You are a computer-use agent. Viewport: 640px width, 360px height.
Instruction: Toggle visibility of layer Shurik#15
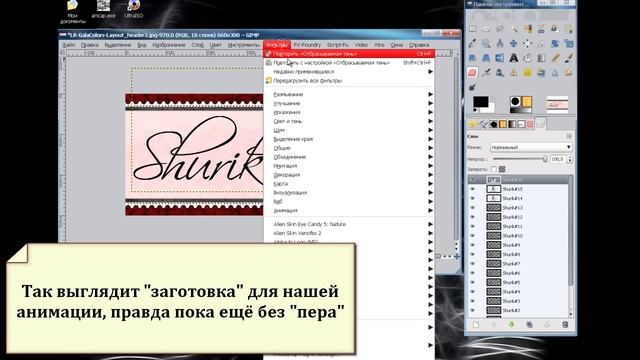click(473, 189)
